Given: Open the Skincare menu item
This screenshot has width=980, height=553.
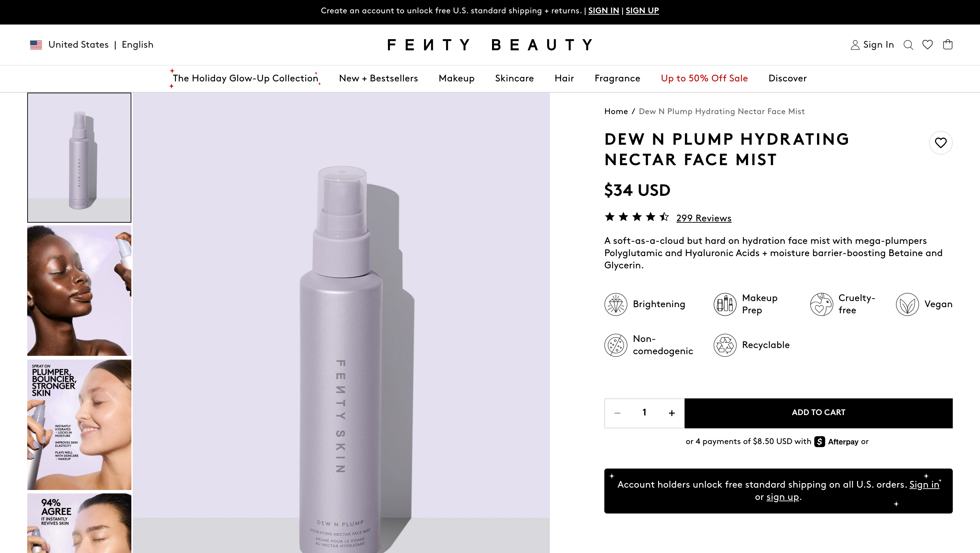Looking at the screenshot, I should [x=514, y=78].
